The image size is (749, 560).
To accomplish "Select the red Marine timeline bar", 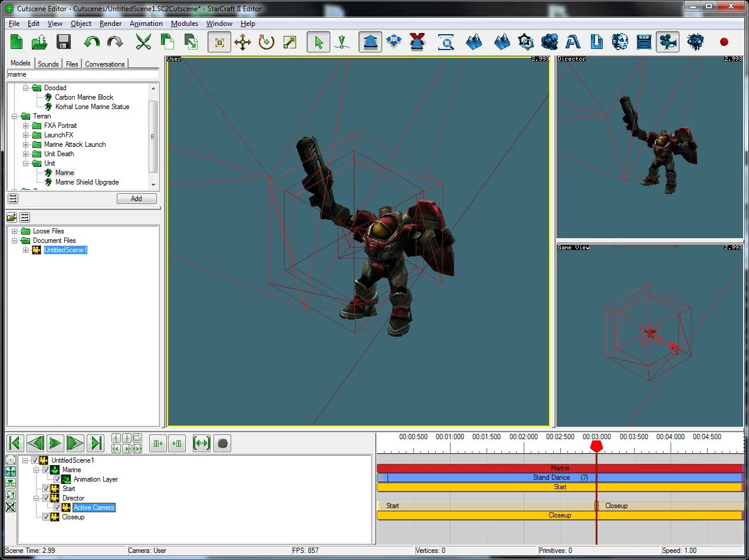I will 560,468.
